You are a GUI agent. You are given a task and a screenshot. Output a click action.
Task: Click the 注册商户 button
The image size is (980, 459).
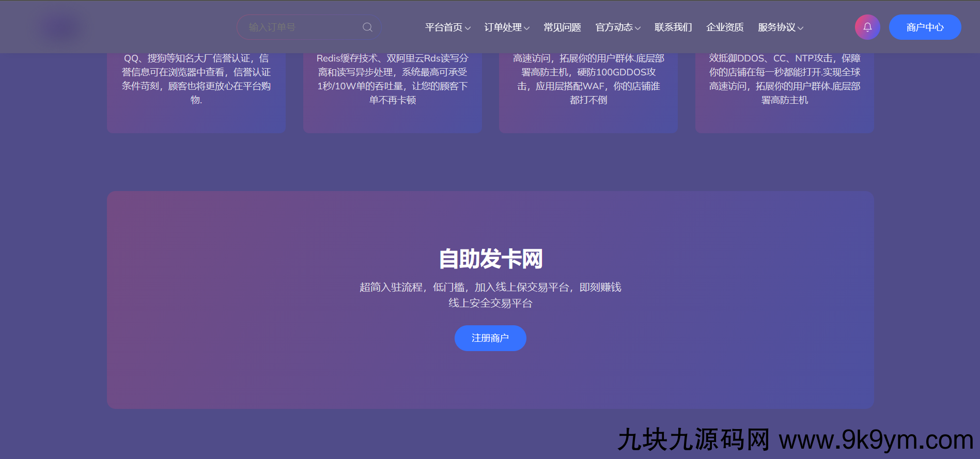click(x=490, y=338)
